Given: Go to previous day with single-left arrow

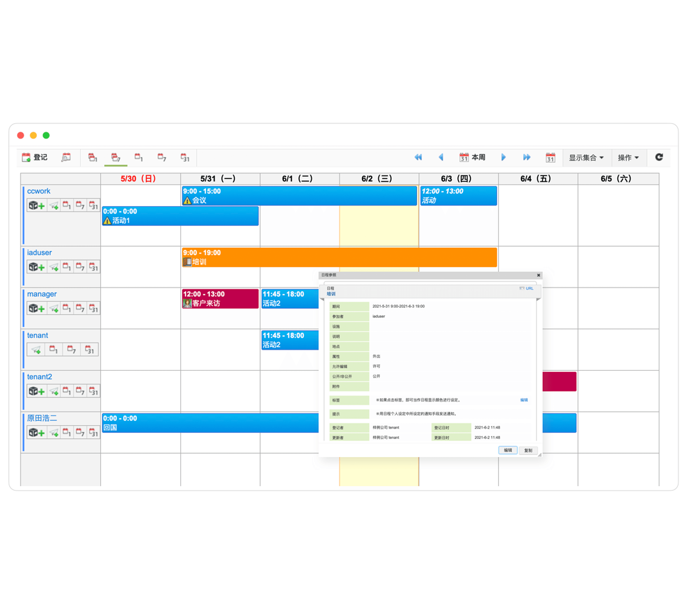Looking at the screenshot, I should [441, 157].
